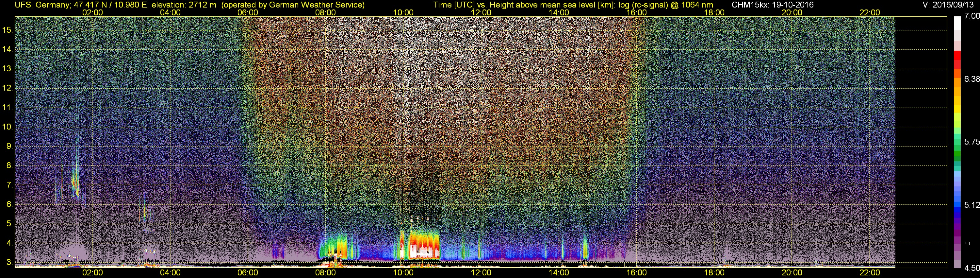Click the 06:00 label on the top time axis

(x=248, y=12)
